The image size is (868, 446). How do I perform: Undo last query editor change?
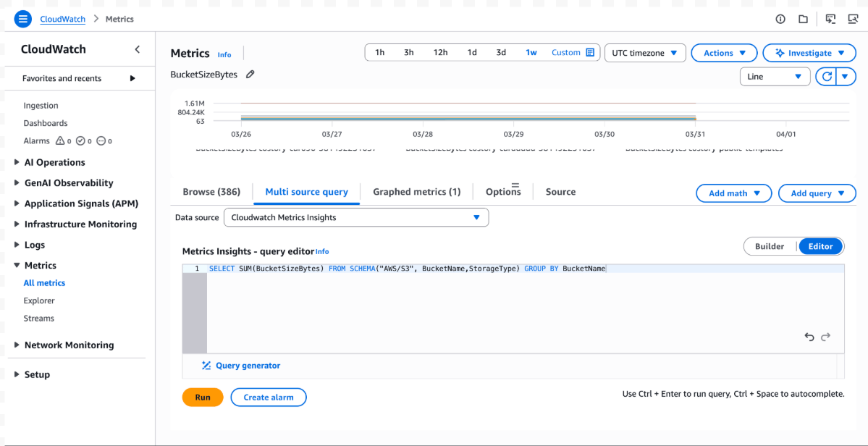point(809,337)
